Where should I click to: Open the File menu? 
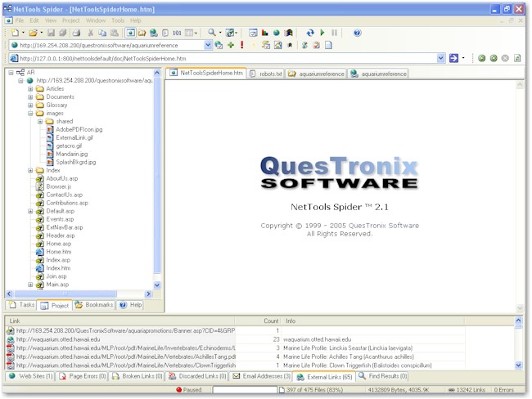click(20, 20)
